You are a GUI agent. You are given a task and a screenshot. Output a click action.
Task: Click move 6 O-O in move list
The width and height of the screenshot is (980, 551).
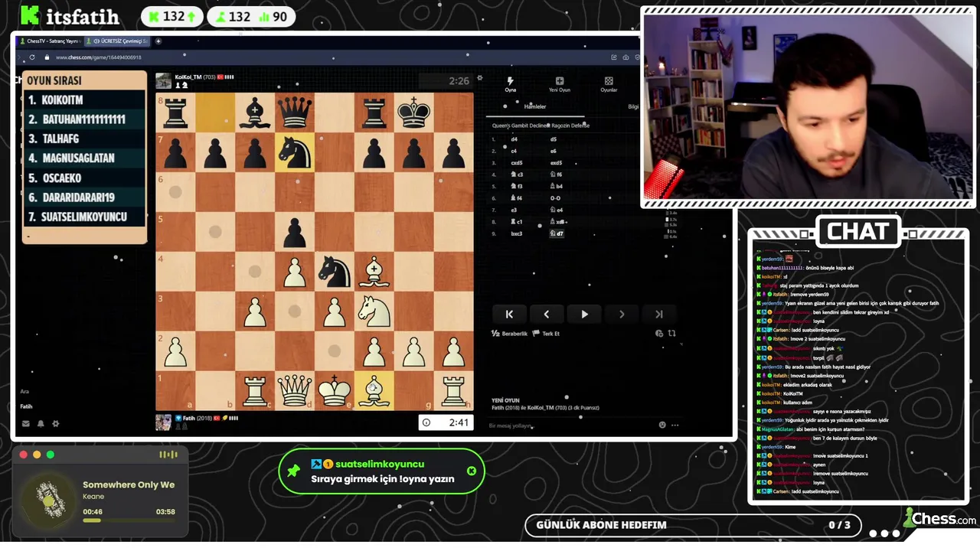click(x=554, y=198)
